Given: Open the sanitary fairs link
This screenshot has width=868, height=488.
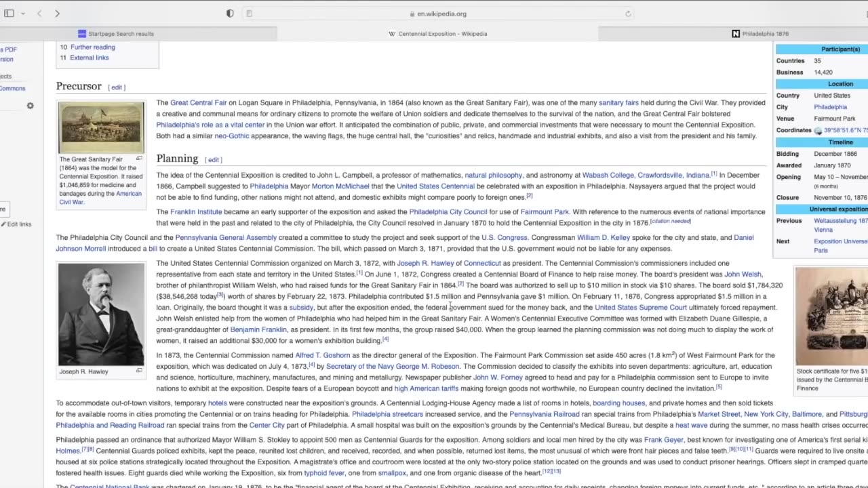Looking at the screenshot, I should pyautogui.click(x=618, y=103).
